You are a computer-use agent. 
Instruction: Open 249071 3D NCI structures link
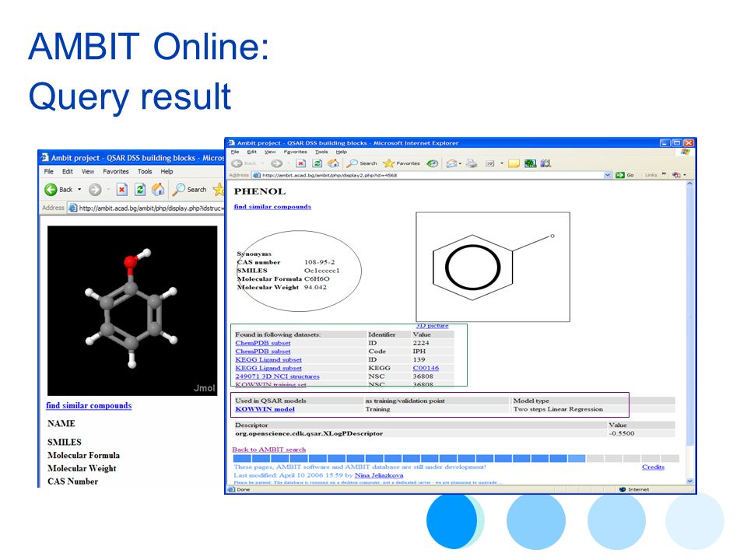tap(277, 376)
